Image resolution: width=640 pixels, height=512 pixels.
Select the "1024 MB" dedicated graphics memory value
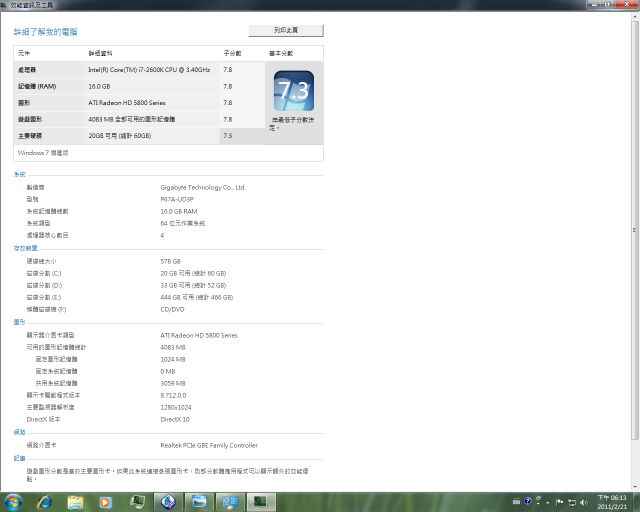pos(173,359)
